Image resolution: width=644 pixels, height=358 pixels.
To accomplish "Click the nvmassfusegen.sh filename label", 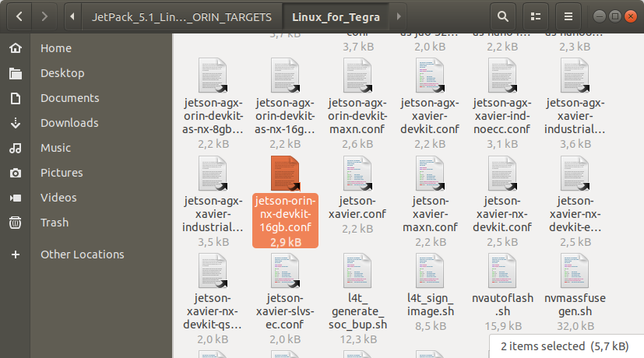I will (575, 304).
